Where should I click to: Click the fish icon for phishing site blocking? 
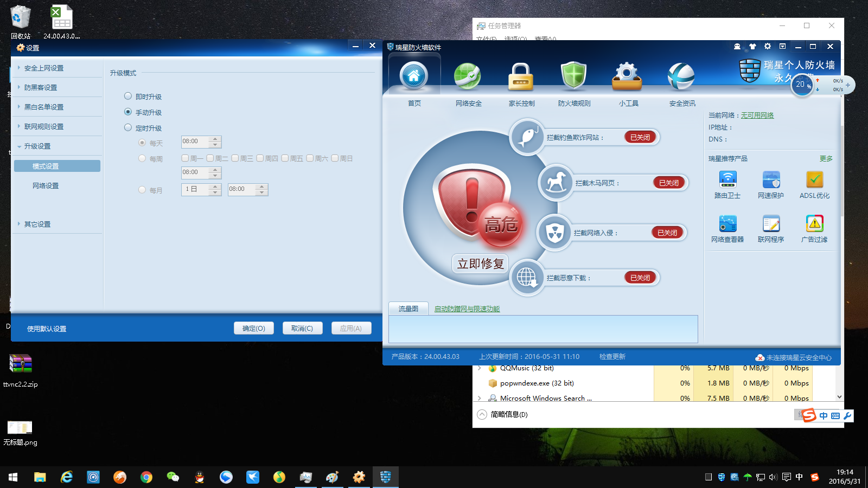point(527,137)
